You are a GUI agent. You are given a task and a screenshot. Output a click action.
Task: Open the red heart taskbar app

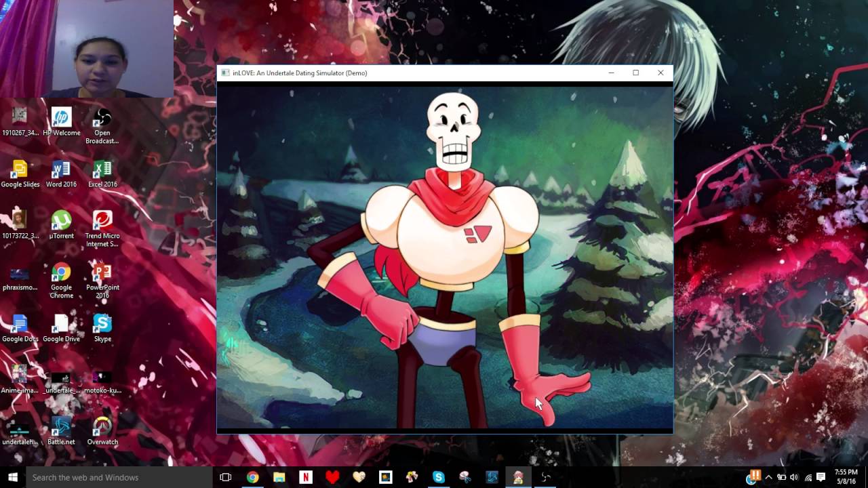pyautogui.click(x=332, y=477)
